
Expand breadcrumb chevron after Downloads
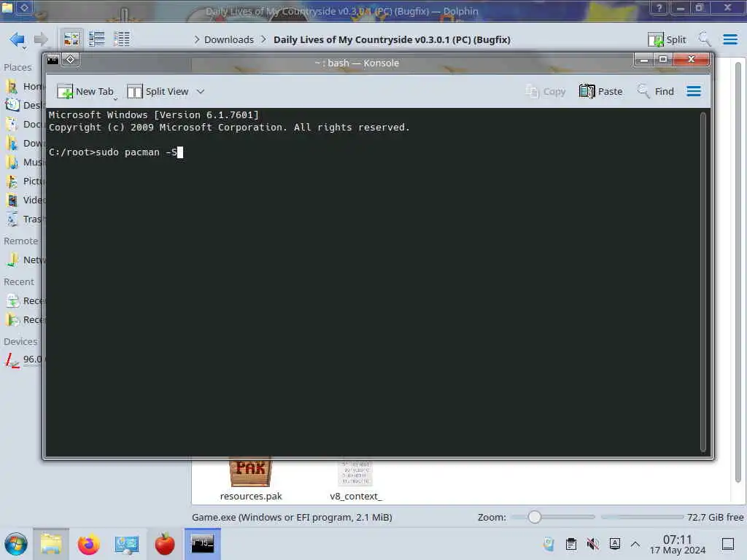[x=263, y=39]
